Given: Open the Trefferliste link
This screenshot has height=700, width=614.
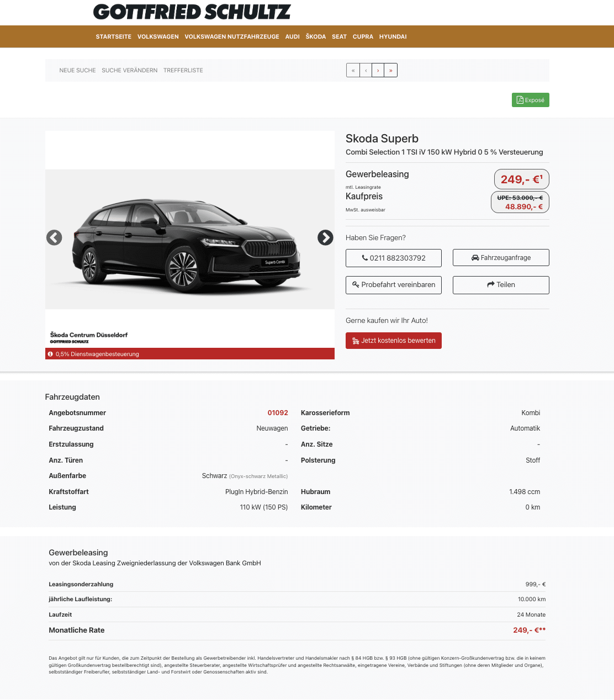Looking at the screenshot, I should coord(183,70).
